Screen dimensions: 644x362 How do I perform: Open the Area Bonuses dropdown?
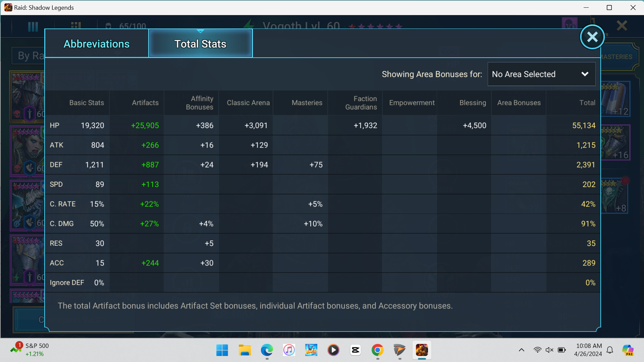tap(541, 74)
